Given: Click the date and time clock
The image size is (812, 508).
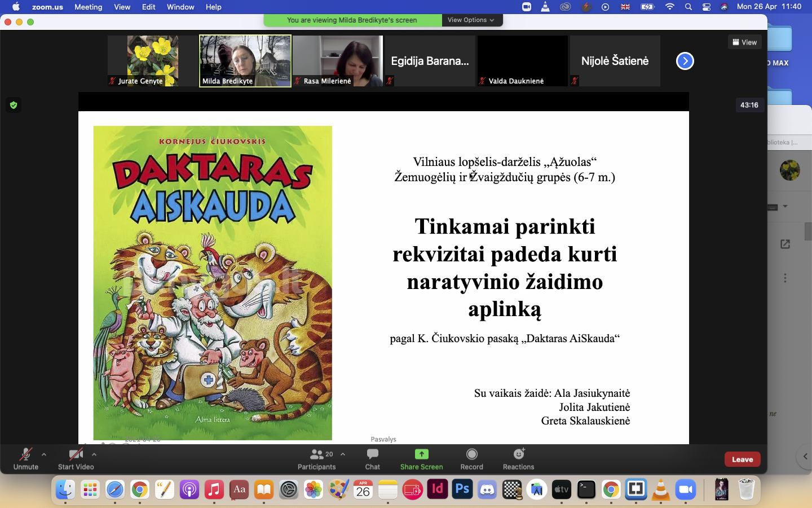Looking at the screenshot, I should pyautogui.click(x=769, y=7).
